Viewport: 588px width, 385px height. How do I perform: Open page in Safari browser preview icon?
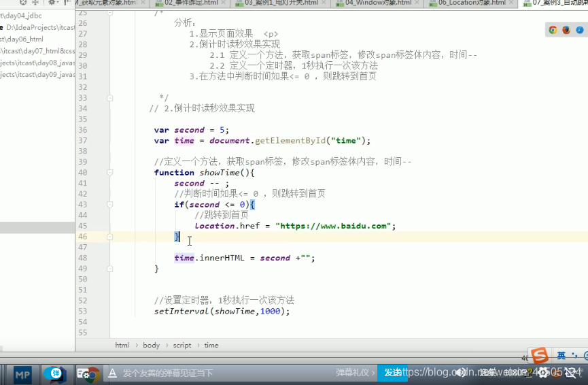pos(580,30)
